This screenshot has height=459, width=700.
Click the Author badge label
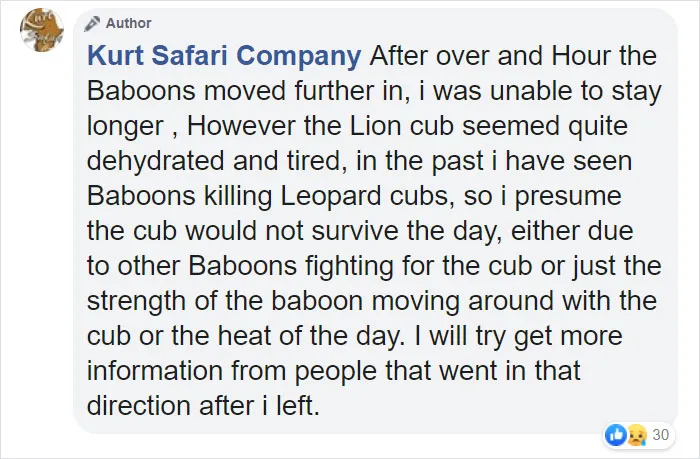(129, 23)
